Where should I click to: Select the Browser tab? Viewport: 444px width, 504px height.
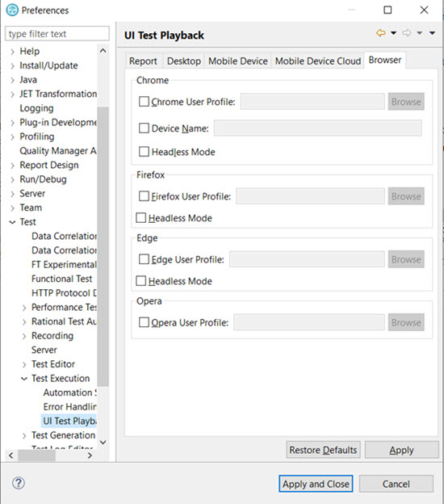tap(385, 60)
